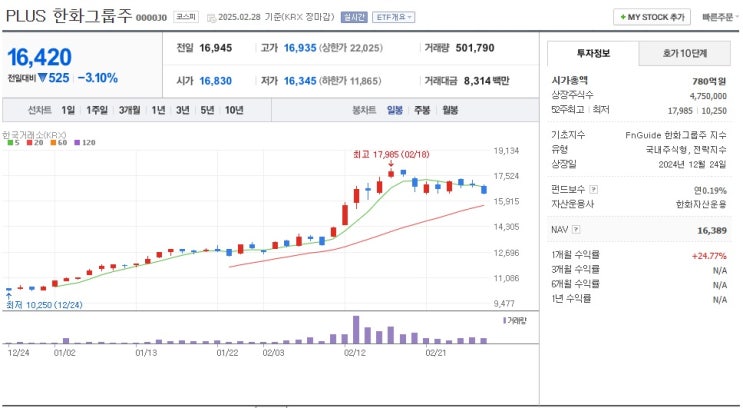Click the PLUS 한화그룹주 stock title
743x408 pixels.
click(x=69, y=16)
